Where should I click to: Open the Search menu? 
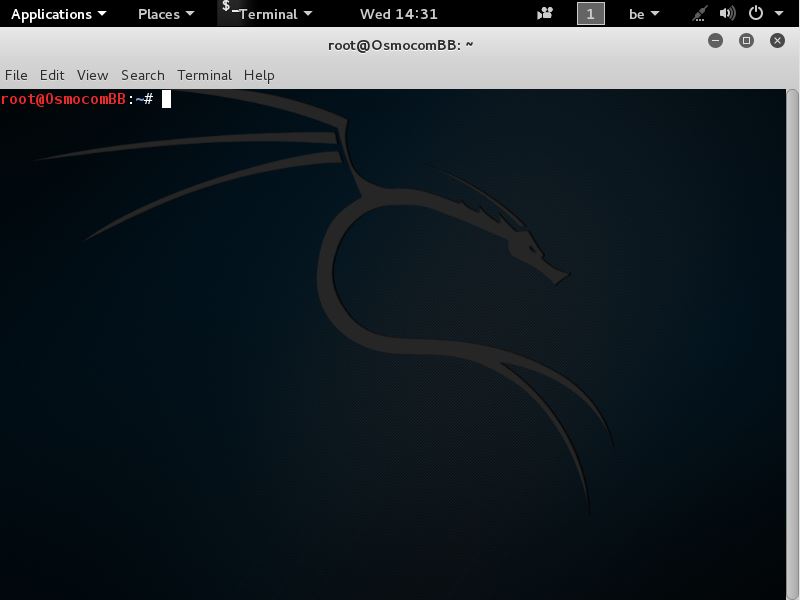(143, 75)
